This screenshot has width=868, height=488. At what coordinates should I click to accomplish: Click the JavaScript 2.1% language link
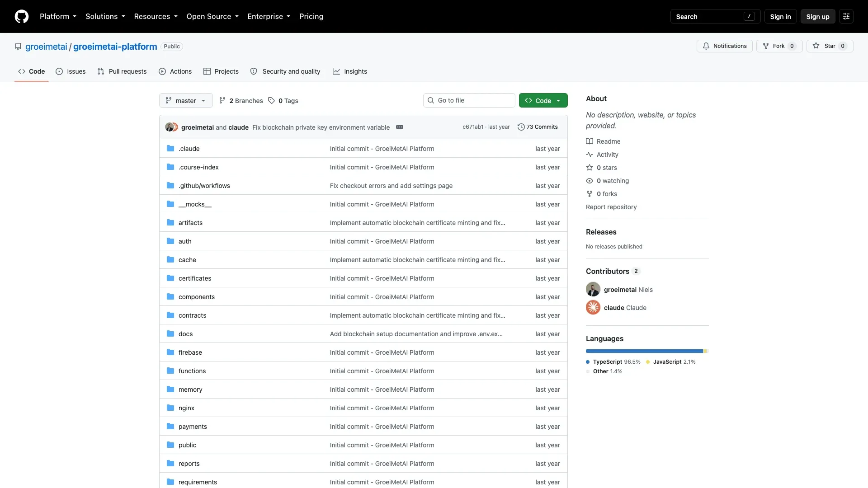[x=671, y=362]
